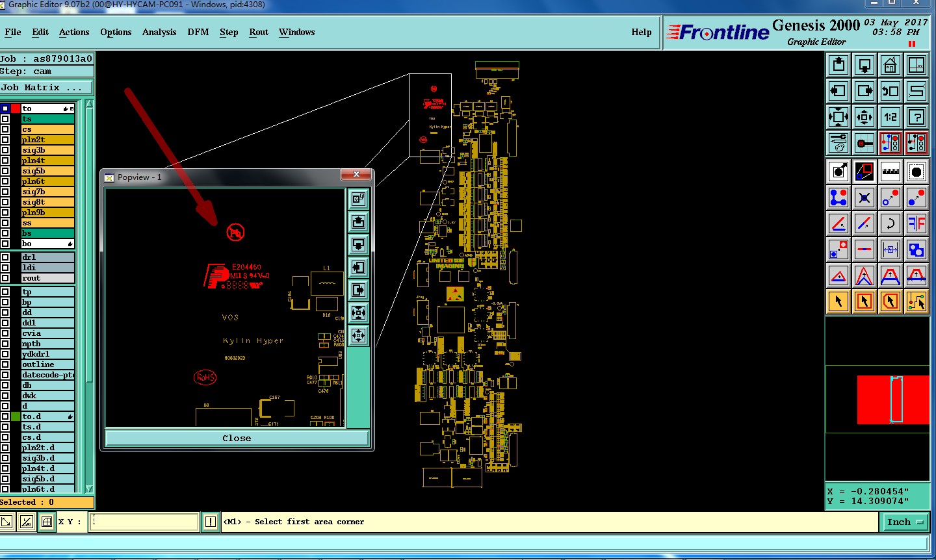The width and height of the screenshot is (936, 560).
Task: Click the pan up icon in the main toolbar
Action: pyautogui.click(x=838, y=65)
